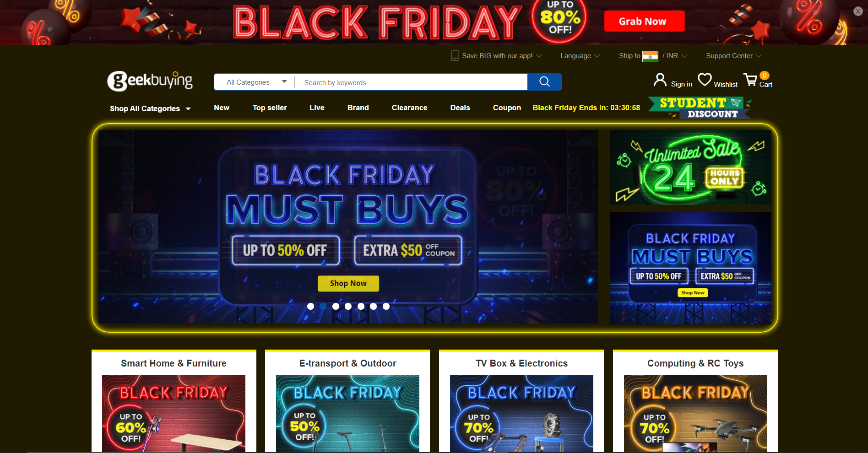Close the Black Friday top banner
868x453 pixels.
pos(858,11)
